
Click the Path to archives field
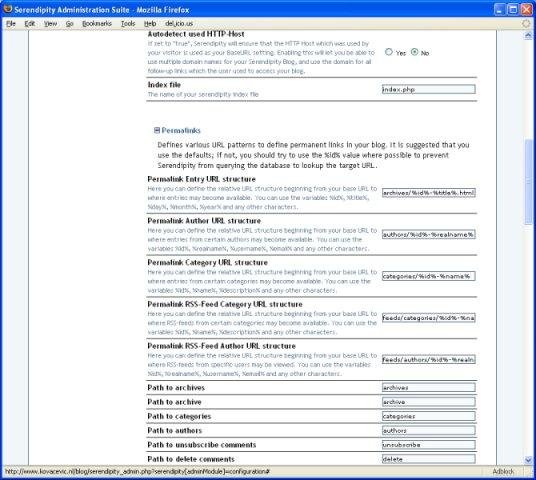(429, 387)
